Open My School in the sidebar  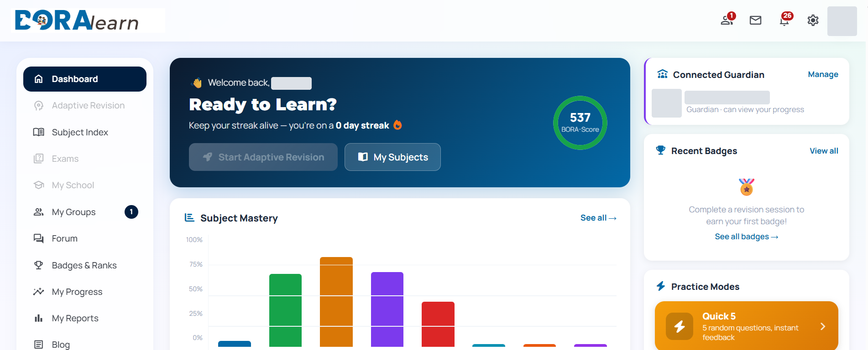[85, 185]
